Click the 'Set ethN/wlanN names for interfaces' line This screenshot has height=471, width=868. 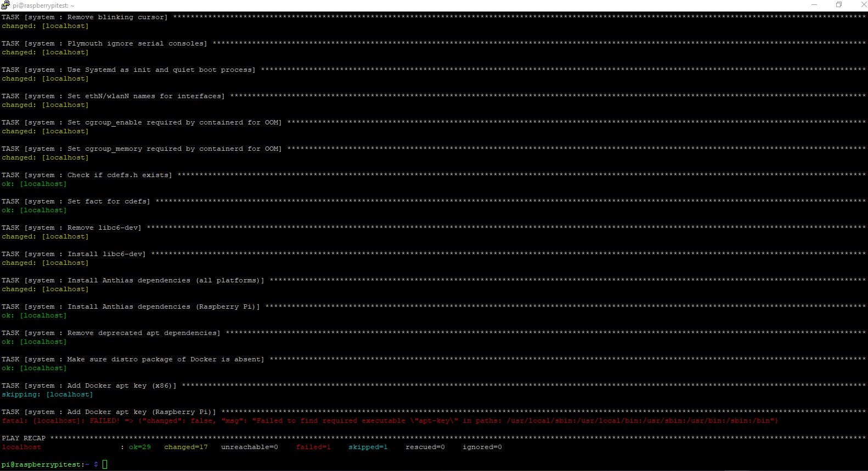click(433, 96)
